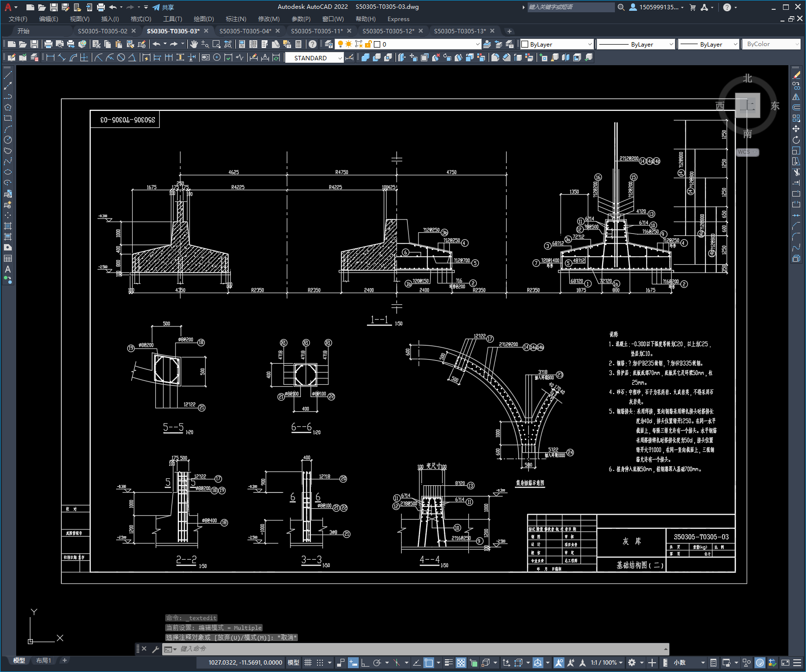This screenshot has width=806, height=672.
Task: Click the Help question mark in standard toolbar
Action: click(x=313, y=44)
